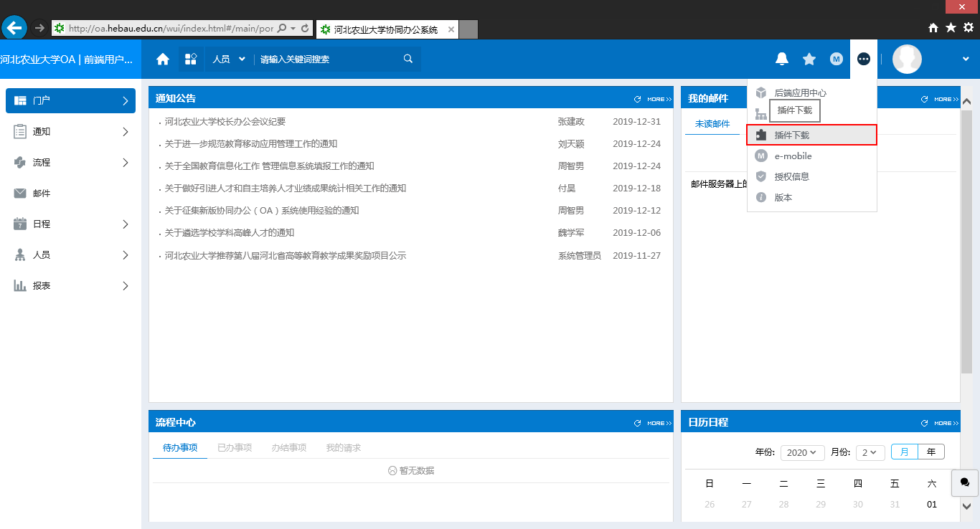Switch calendar to 月 view
980x529 pixels.
[905, 452]
